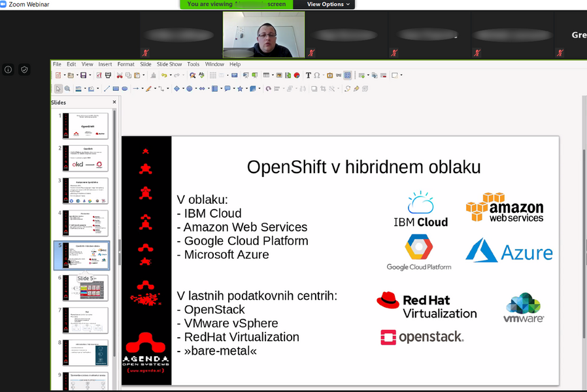Toggle the Select arrow tool
587x392 pixels.
[x=58, y=89]
